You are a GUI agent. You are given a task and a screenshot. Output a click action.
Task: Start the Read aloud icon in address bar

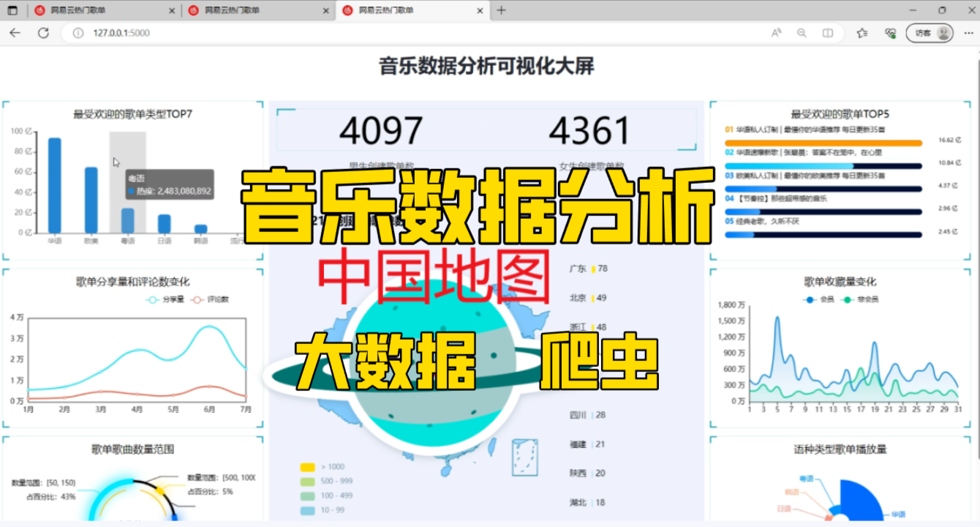pos(776,33)
